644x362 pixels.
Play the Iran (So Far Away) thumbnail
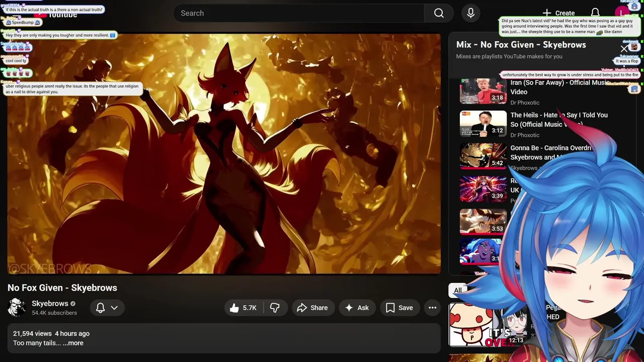483,90
